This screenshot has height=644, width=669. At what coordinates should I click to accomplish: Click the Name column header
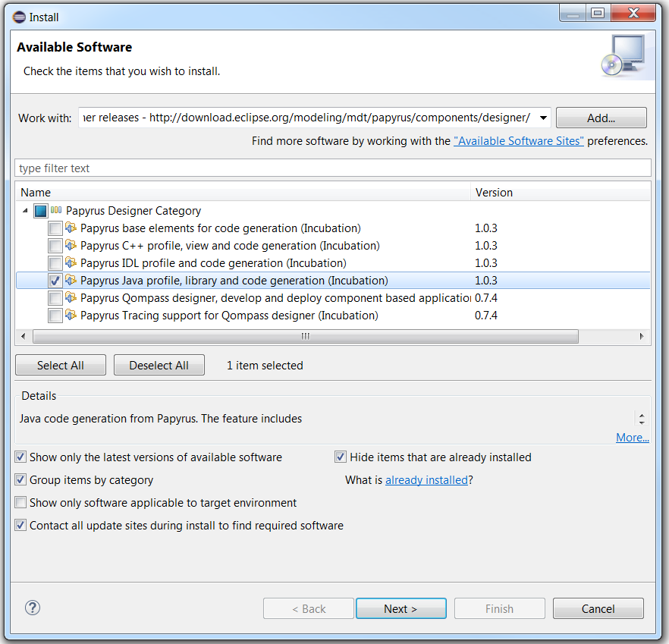(243, 193)
